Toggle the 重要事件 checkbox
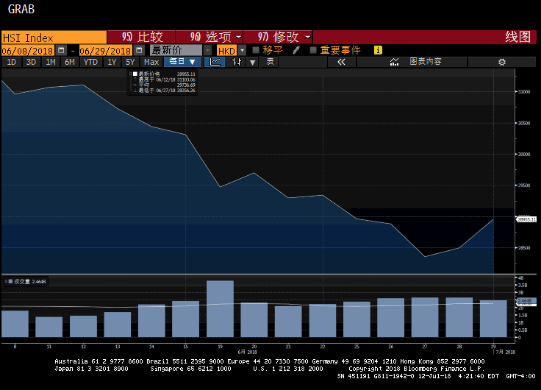The height and width of the screenshot is (390, 541). click(313, 50)
